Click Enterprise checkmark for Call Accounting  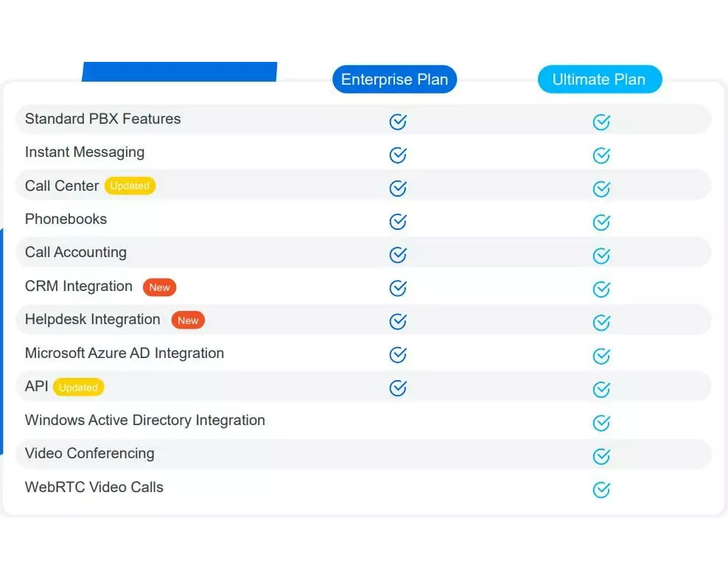pos(398,255)
